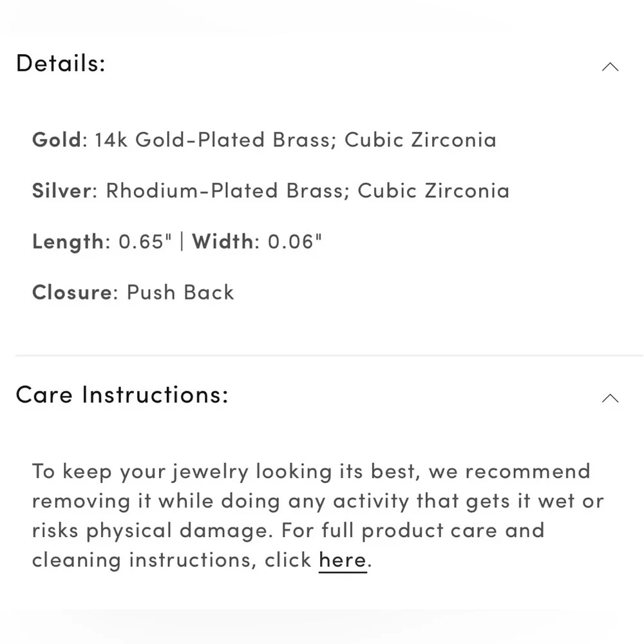Click the '14k Gold-Plated Brass' text
This screenshot has width=644, height=644.
coord(213,140)
